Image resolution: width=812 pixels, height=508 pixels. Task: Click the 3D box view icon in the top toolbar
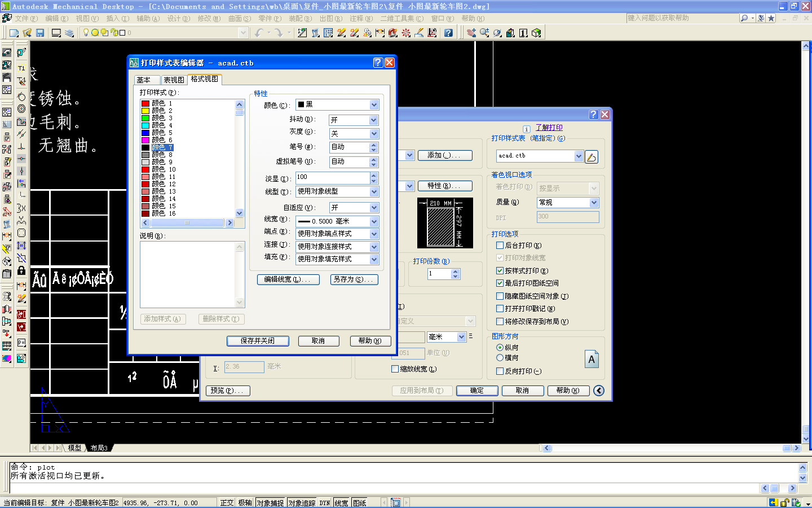pyautogui.click(x=536, y=33)
